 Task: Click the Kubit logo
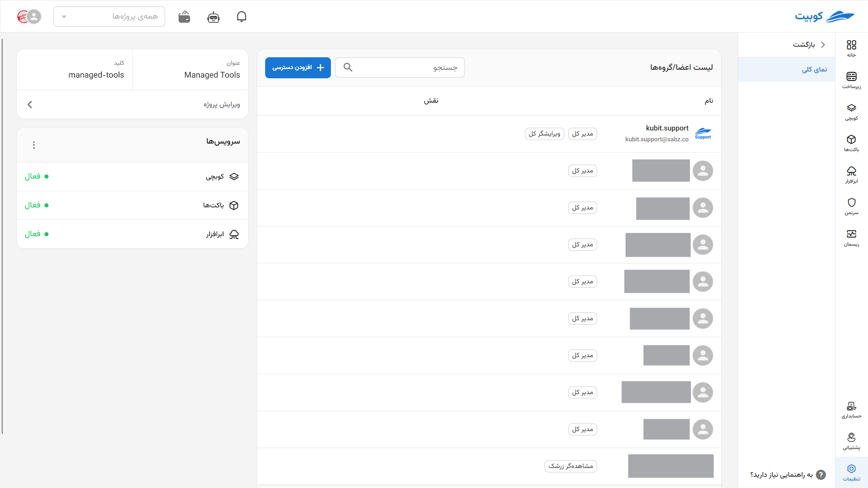[825, 16]
